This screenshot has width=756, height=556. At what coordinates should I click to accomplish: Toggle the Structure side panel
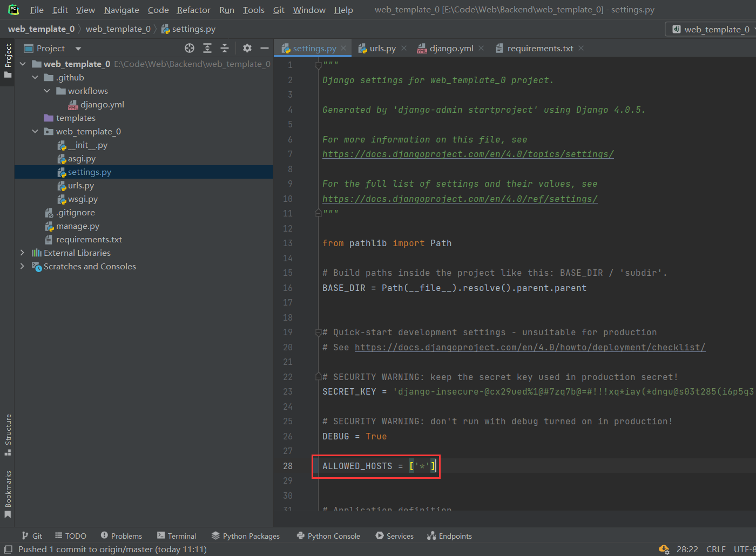(8, 435)
